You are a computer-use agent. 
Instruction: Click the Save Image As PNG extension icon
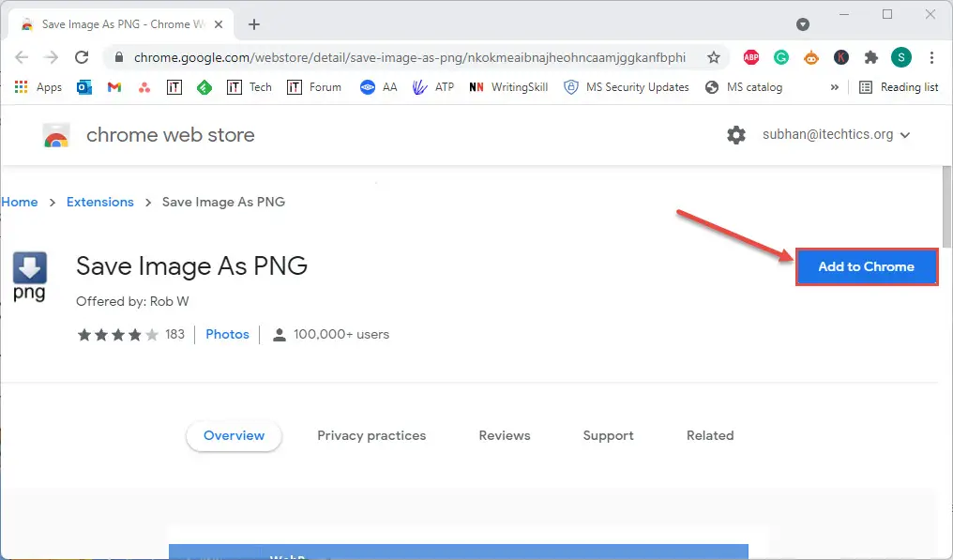29,277
